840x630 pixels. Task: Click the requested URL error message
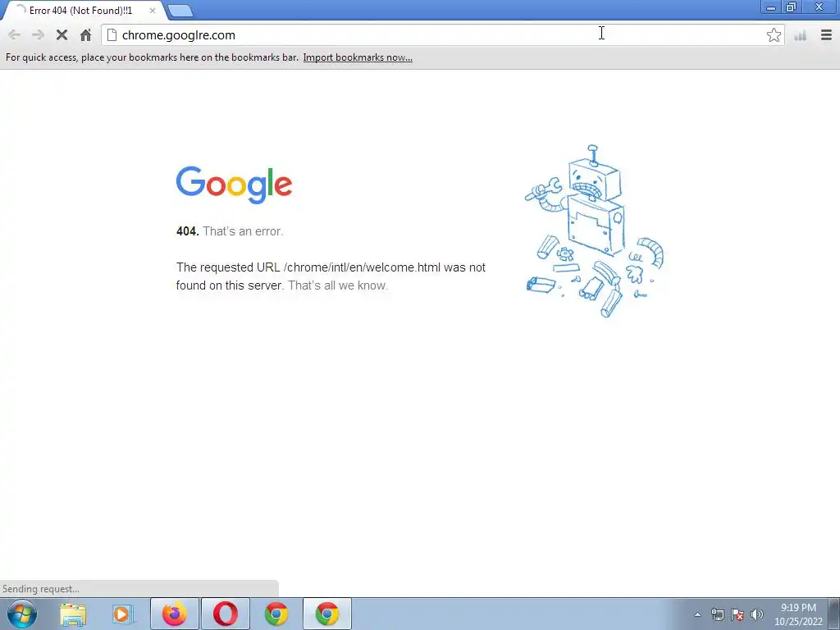(x=331, y=276)
